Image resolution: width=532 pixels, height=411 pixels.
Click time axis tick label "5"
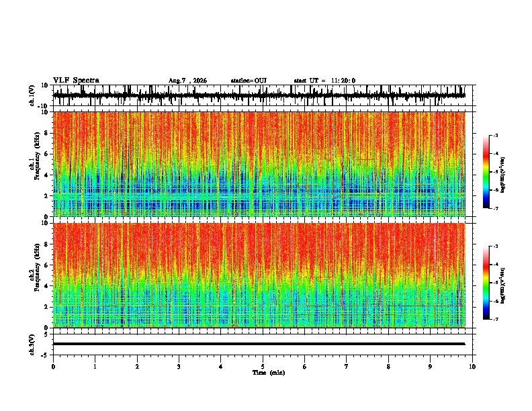[263, 367]
